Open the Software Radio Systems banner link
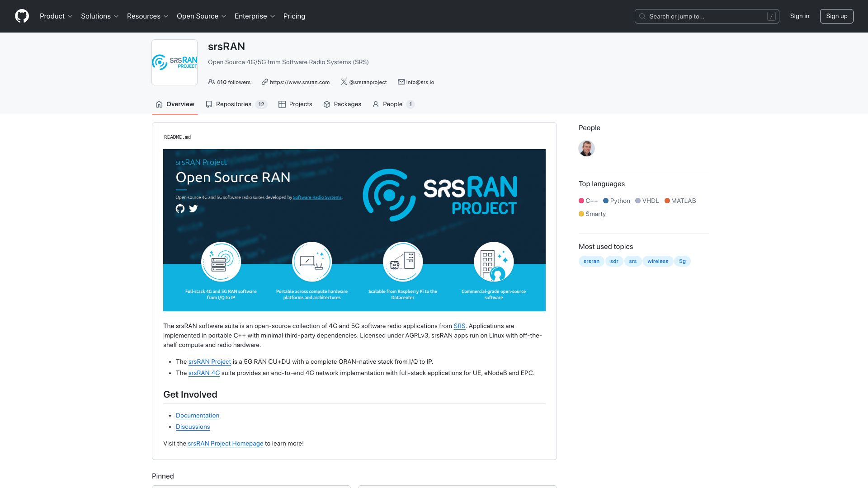This screenshot has width=868, height=488. point(317,197)
